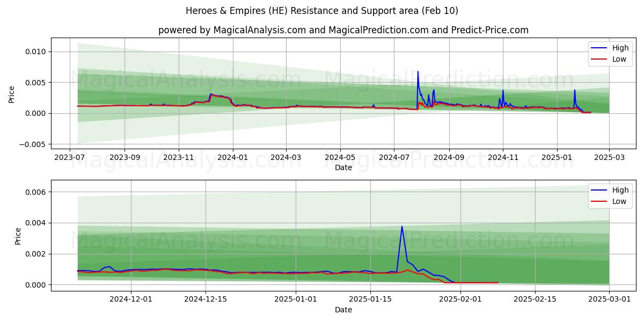644x322 pixels.
Task: Select the 2023-11 date tick
Action: 179,157
